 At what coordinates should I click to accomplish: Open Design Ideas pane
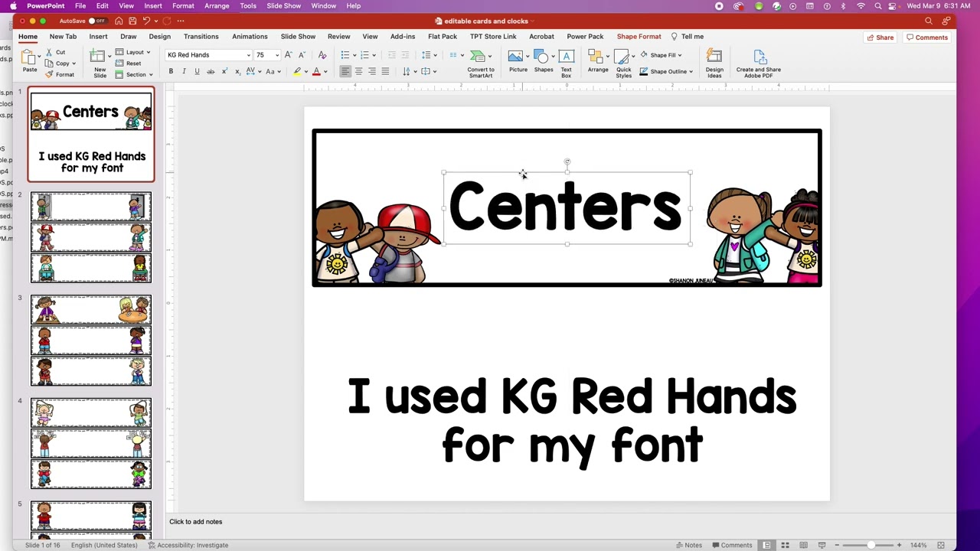(x=714, y=64)
